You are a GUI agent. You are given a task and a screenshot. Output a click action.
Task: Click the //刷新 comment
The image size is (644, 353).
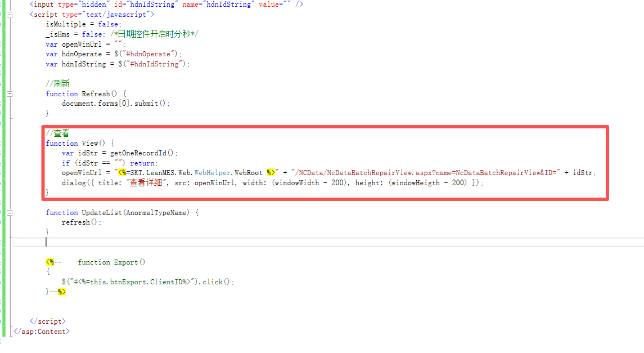pos(57,83)
